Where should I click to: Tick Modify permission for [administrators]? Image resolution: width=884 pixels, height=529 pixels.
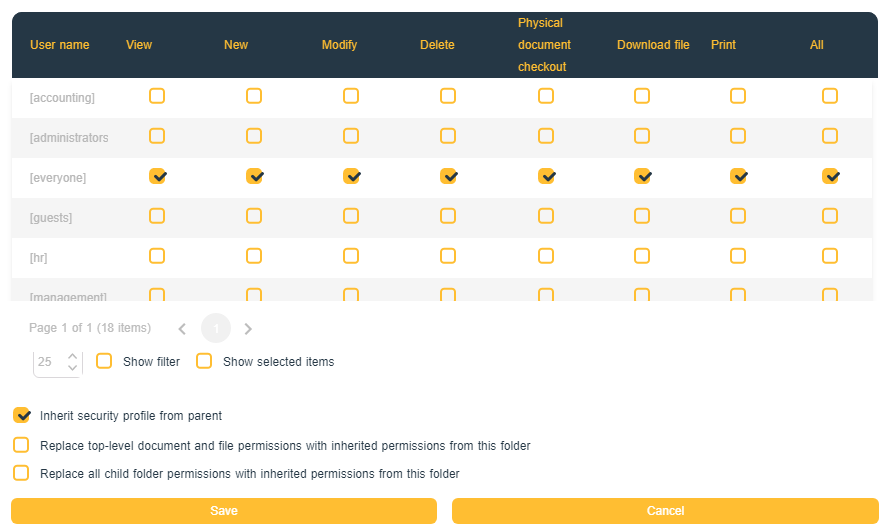pos(351,136)
